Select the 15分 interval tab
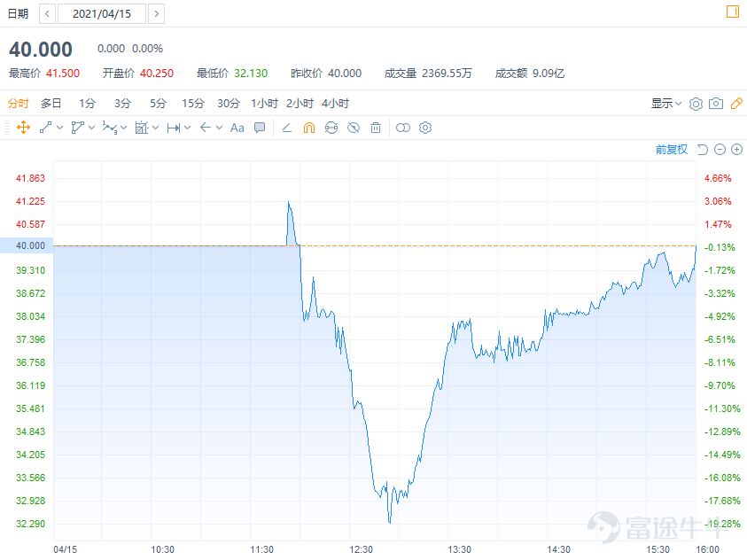This screenshot has height=560, width=747. tap(193, 104)
